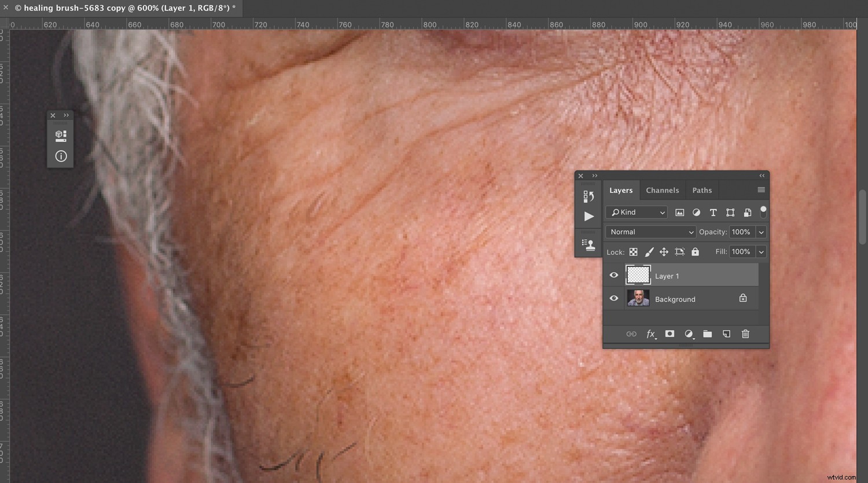Open the Layers panel menu icon
This screenshot has height=483, width=868.
[761, 189]
